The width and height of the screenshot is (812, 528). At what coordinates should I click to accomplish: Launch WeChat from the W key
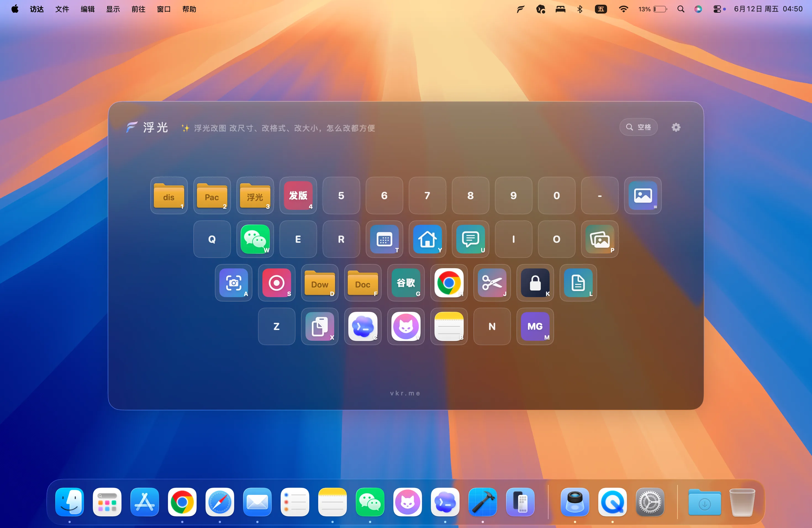pos(255,239)
